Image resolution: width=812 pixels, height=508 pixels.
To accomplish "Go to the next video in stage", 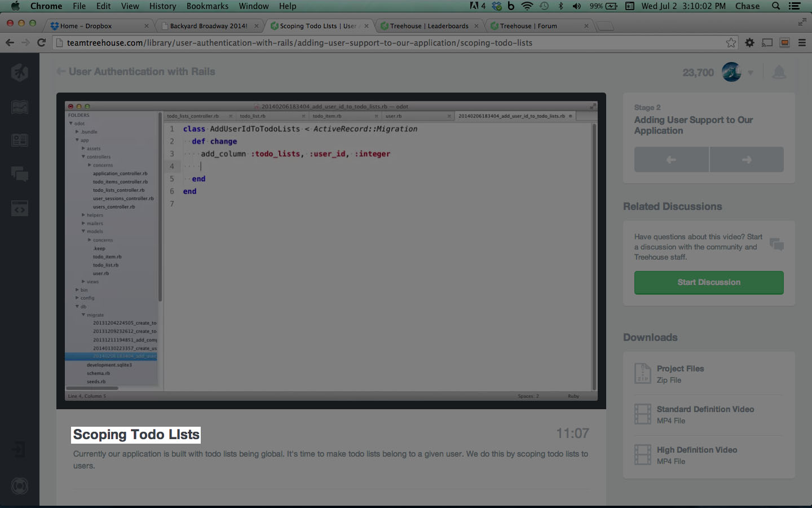I will (747, 160).
